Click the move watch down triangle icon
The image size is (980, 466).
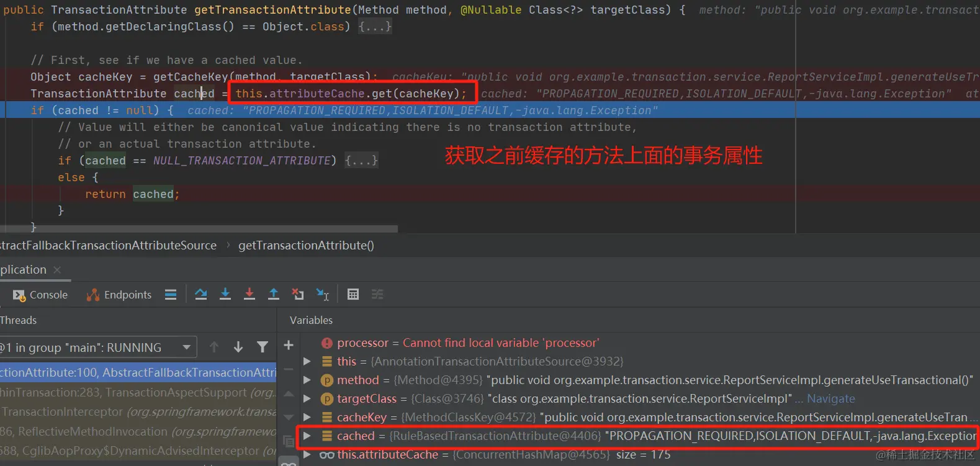tap(289, 417)
